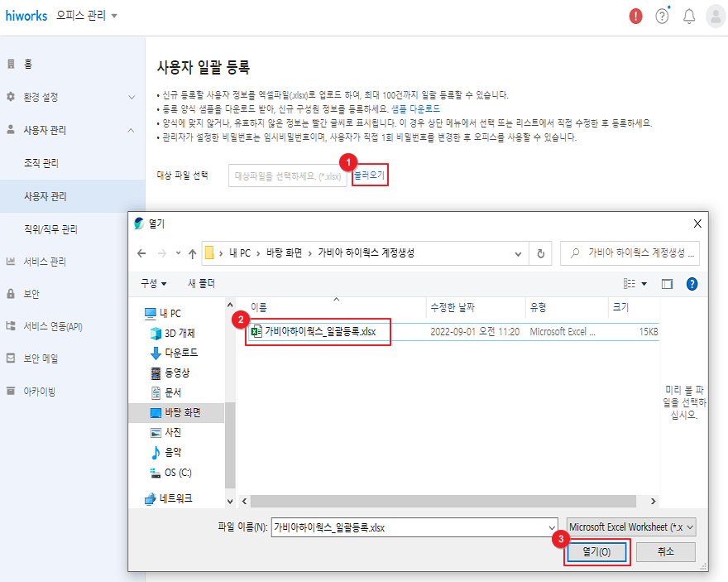Click the 서비스 연동(API) icon
Image resolution: width=728 pixels, height=582 pixels.
pos(11,325)
